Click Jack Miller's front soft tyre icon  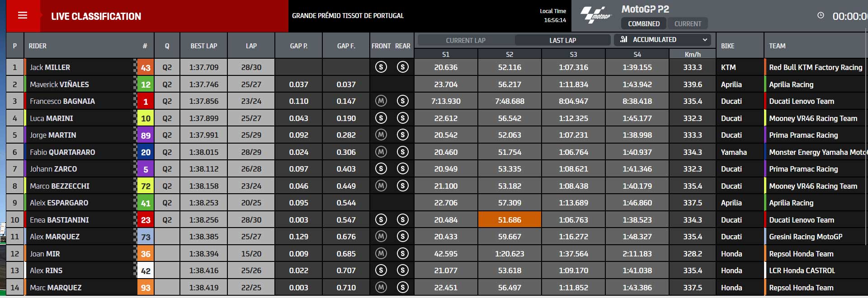(x=381, y=67)
